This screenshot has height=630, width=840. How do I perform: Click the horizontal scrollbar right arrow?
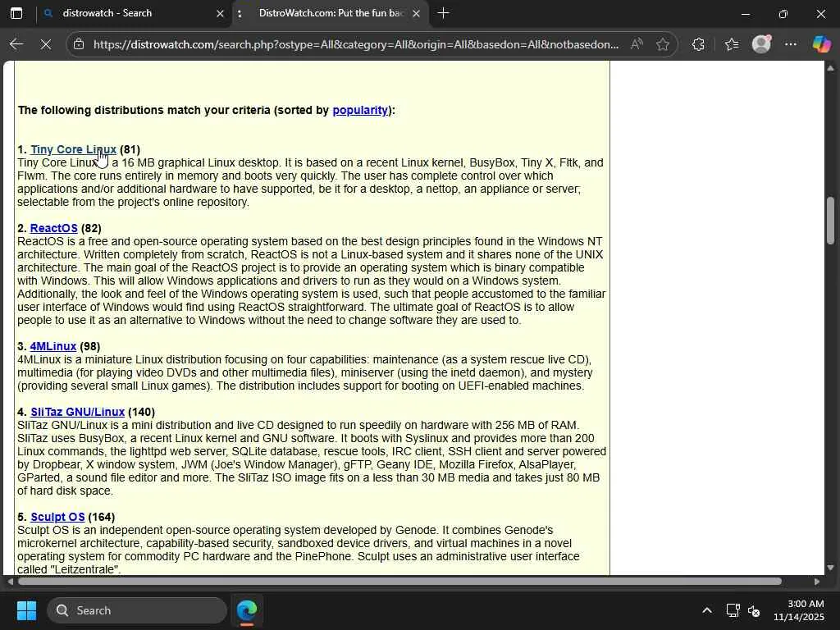816,582
